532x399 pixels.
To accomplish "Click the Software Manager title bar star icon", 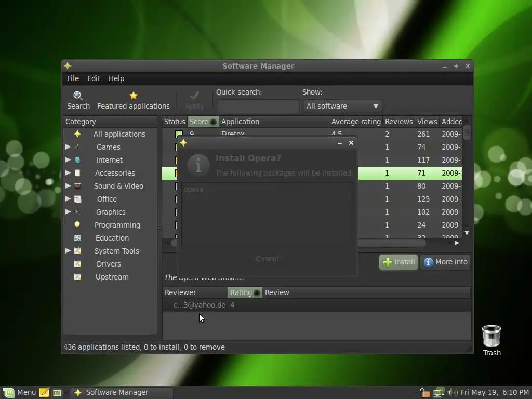I will coord(68,66).
